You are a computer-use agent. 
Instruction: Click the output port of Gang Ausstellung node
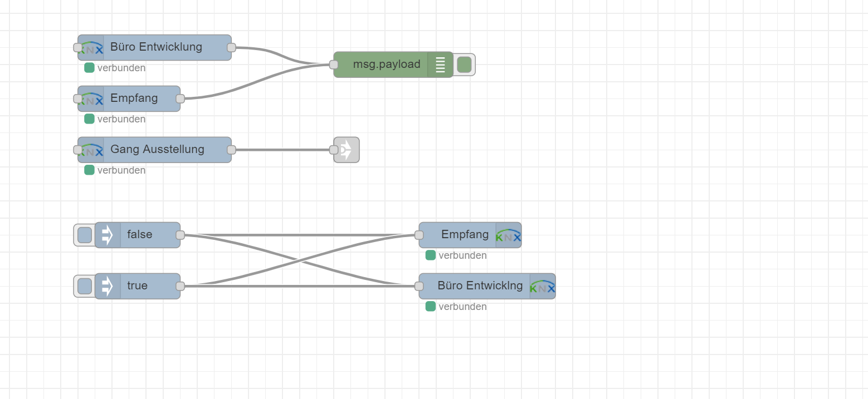(x=231, y=150)
